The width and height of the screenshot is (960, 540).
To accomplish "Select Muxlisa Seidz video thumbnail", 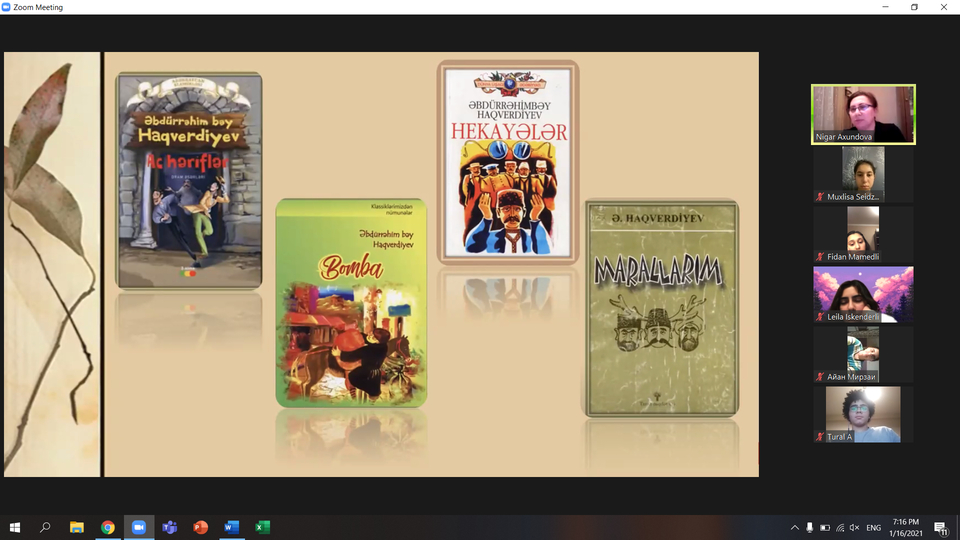I will [863, 174].
